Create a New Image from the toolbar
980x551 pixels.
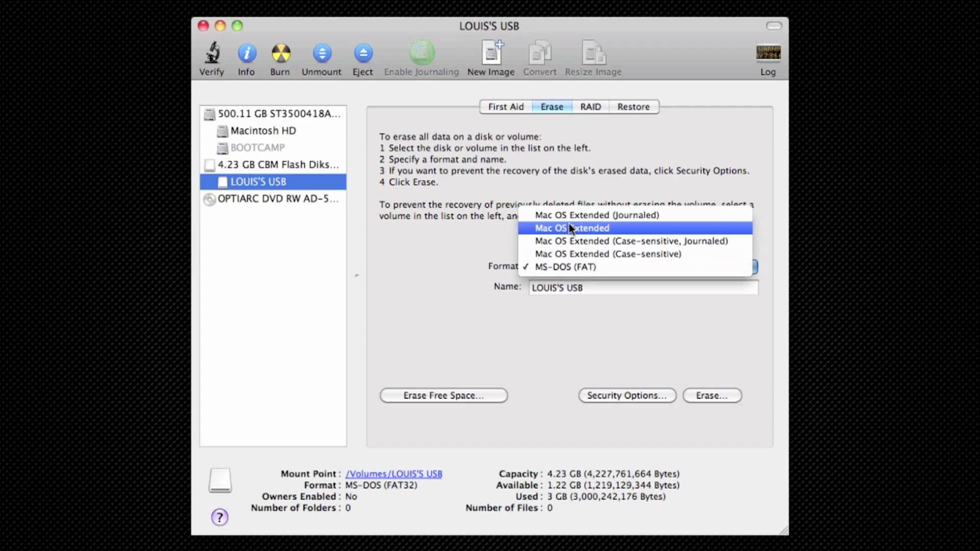click(490, 58)
